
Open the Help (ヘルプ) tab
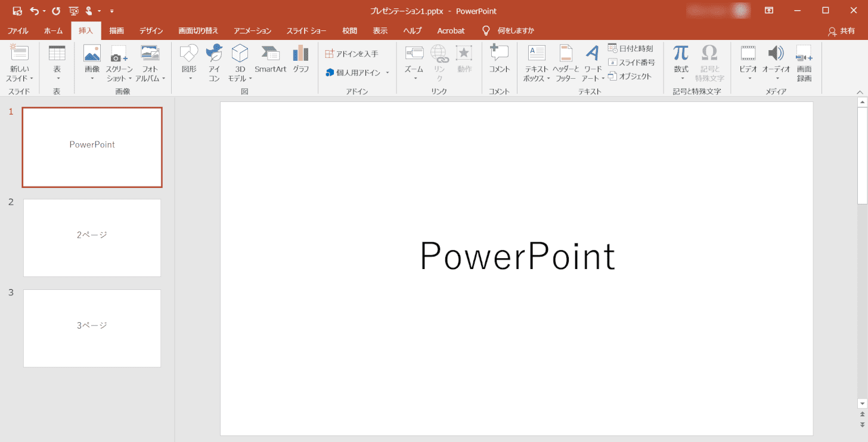[x=413, y=30]
